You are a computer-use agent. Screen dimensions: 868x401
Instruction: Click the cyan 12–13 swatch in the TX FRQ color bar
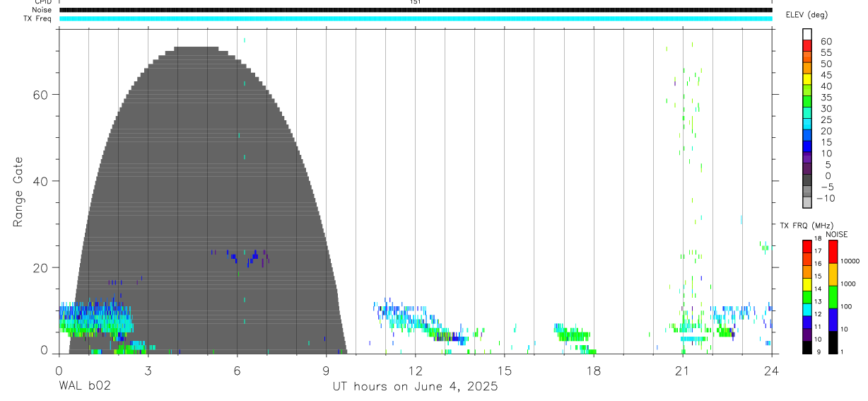click(807, 309)
